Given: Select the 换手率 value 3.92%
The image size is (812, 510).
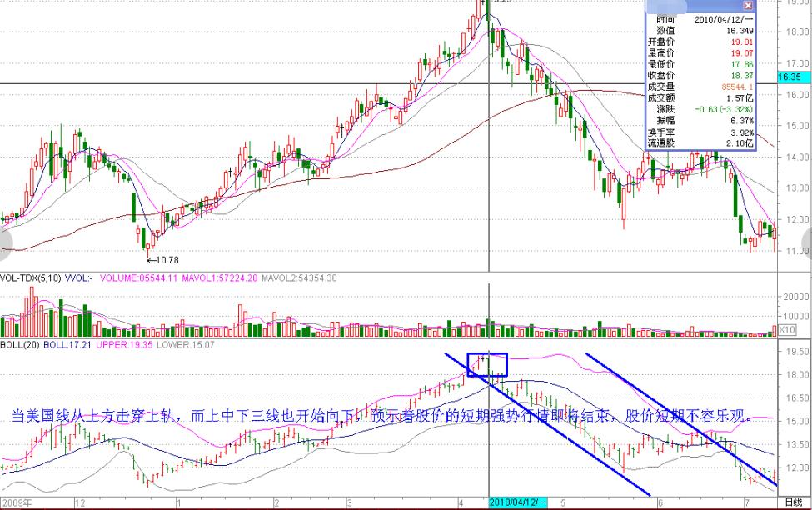Looking at the screenshot, I should click(x=742, y=132).
